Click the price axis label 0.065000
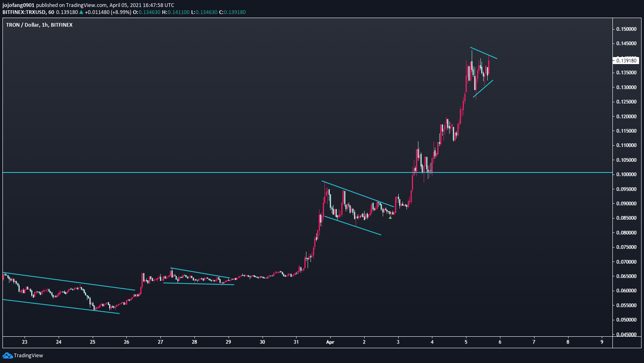 click(x=626, y=276)
